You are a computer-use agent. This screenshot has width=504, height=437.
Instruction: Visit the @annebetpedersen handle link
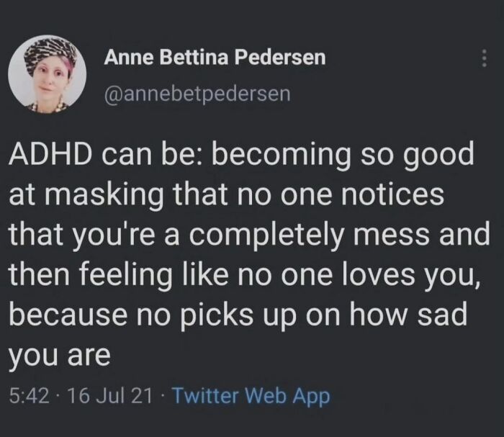(197, 94)
